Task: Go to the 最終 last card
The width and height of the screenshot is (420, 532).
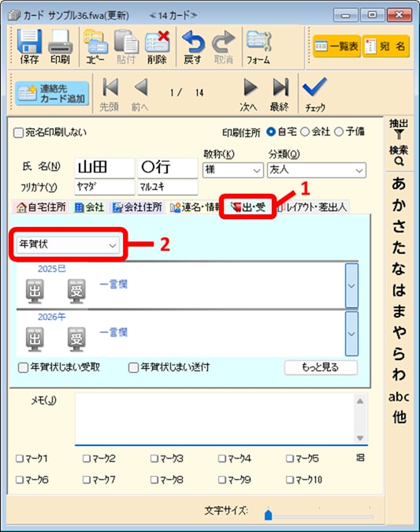Action: point(281,87)
